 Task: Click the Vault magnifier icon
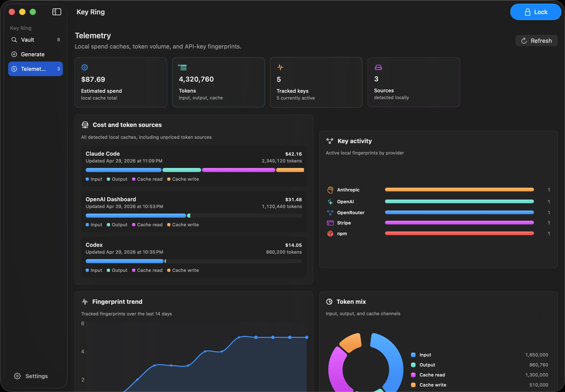tap(14, 40)
